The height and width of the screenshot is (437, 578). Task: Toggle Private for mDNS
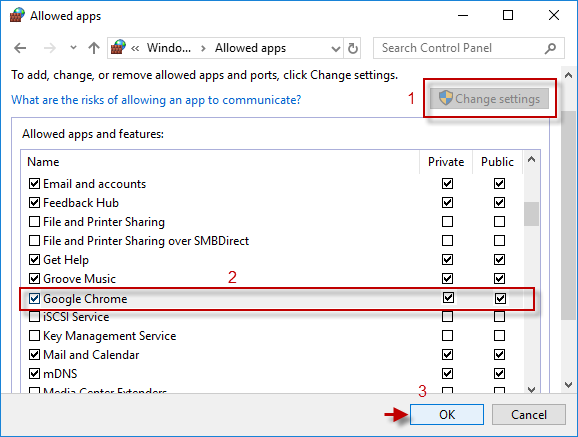coord(448,374)
